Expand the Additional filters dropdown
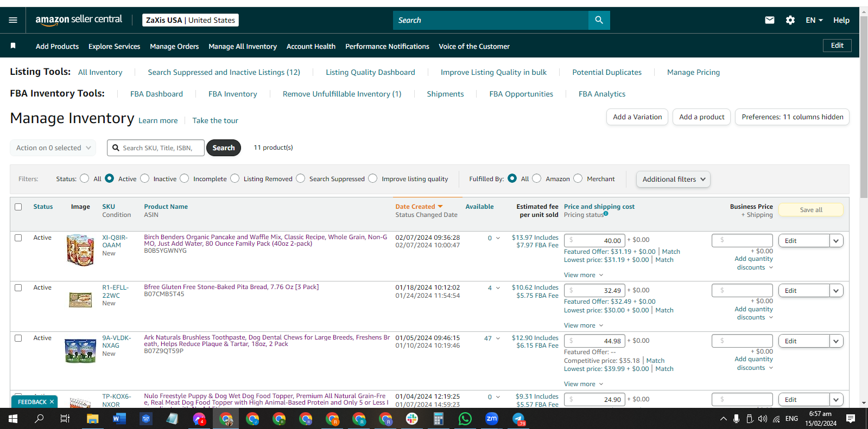 673,179
